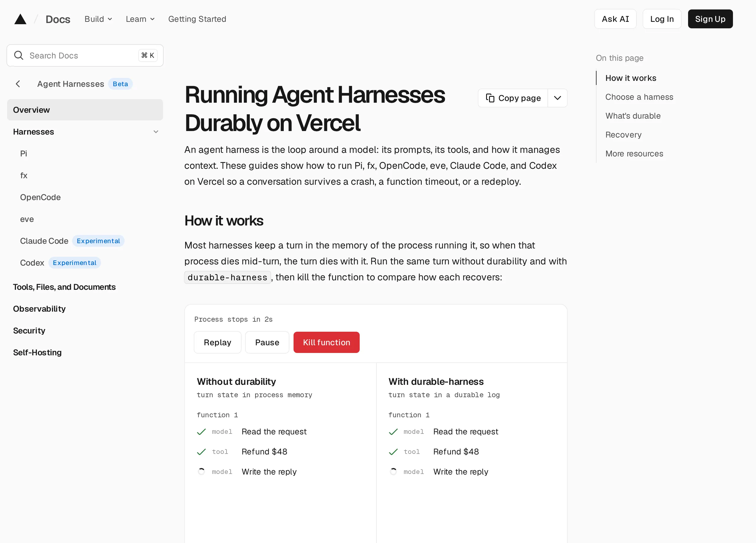Viewport: 756px width, 543px height.
Task: Click the Agent Harnesses heading in sidebar
Action: click(71, 84)
